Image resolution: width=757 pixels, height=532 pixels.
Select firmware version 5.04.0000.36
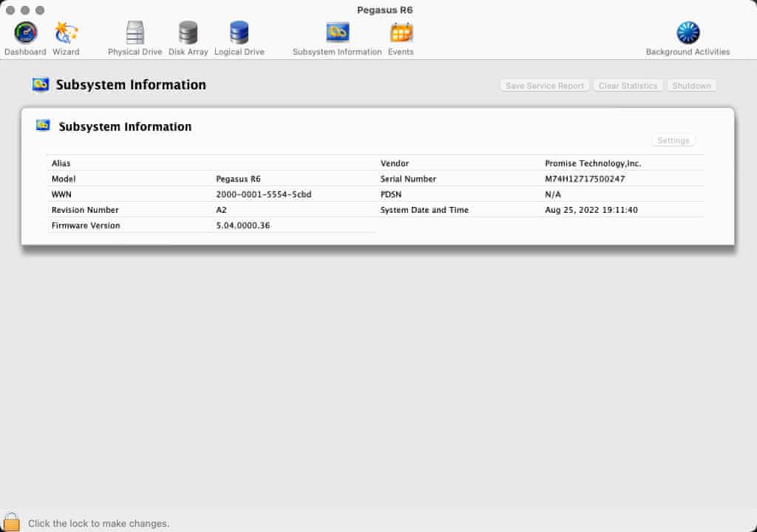[242, 225]
